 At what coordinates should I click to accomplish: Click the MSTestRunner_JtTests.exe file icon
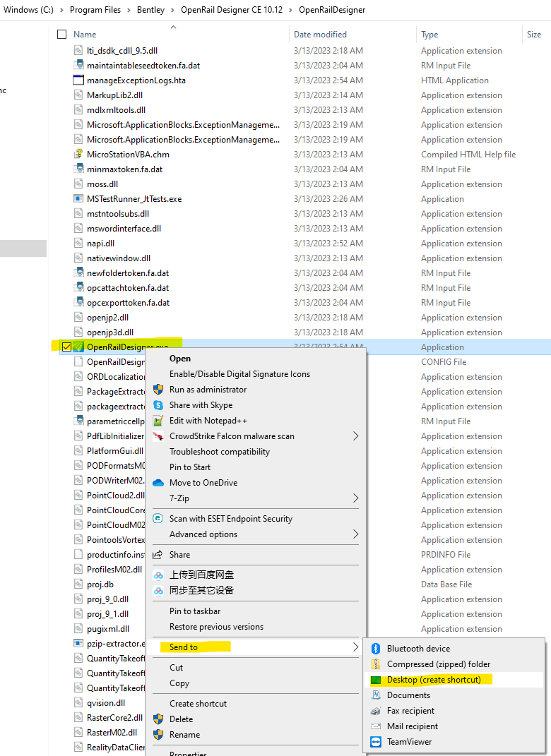(x=78, y=198)
